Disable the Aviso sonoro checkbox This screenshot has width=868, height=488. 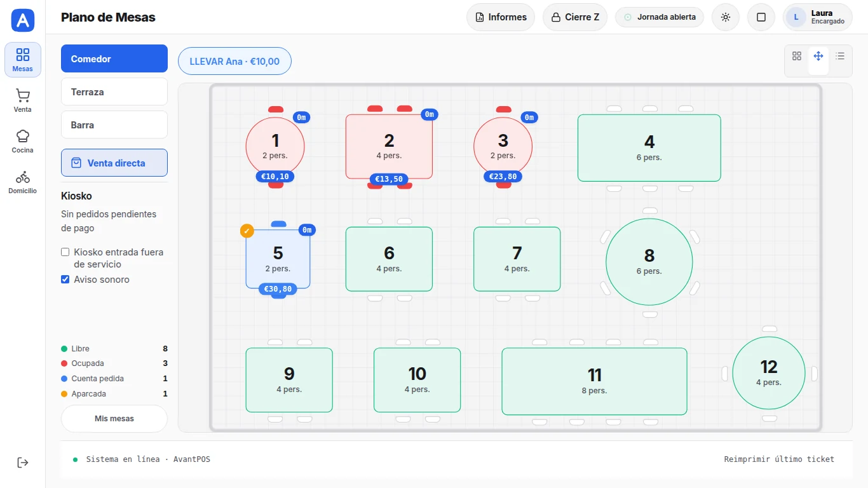tap(65, 280)
